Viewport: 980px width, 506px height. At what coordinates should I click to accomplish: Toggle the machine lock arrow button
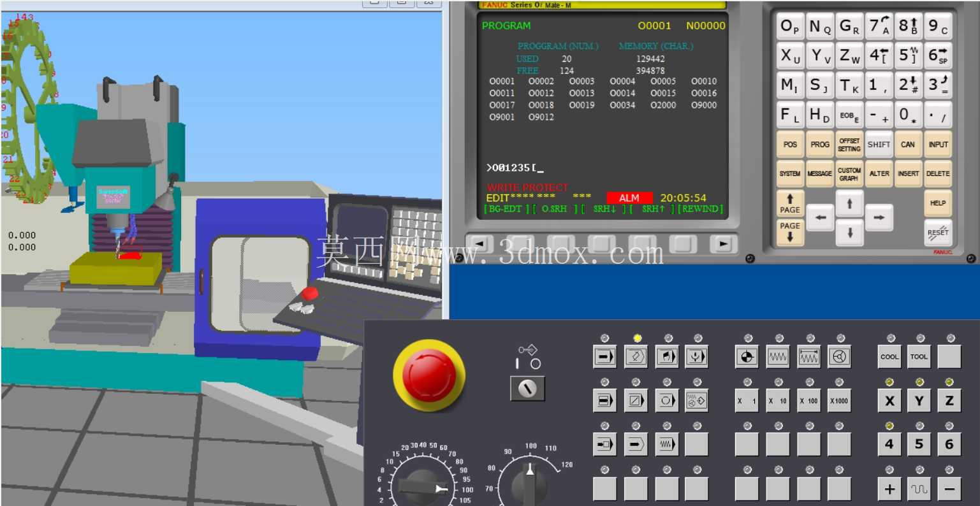click(636, 444)
